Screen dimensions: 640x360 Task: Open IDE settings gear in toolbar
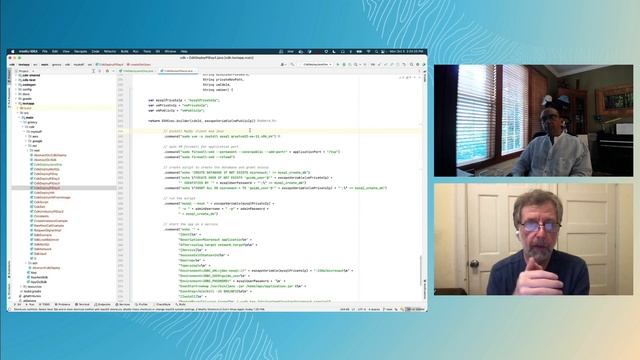point(418,64)
